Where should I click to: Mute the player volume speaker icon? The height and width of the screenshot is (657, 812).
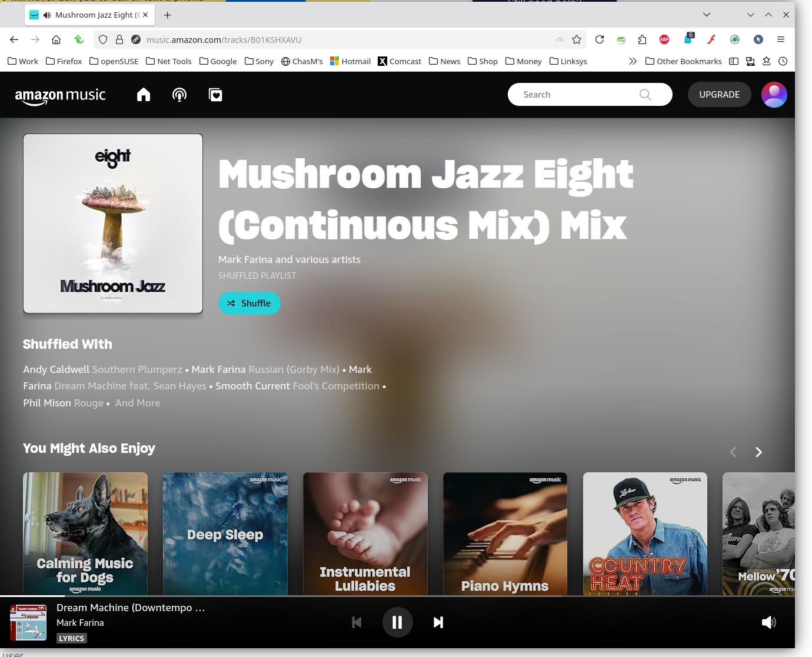(769, 622)
